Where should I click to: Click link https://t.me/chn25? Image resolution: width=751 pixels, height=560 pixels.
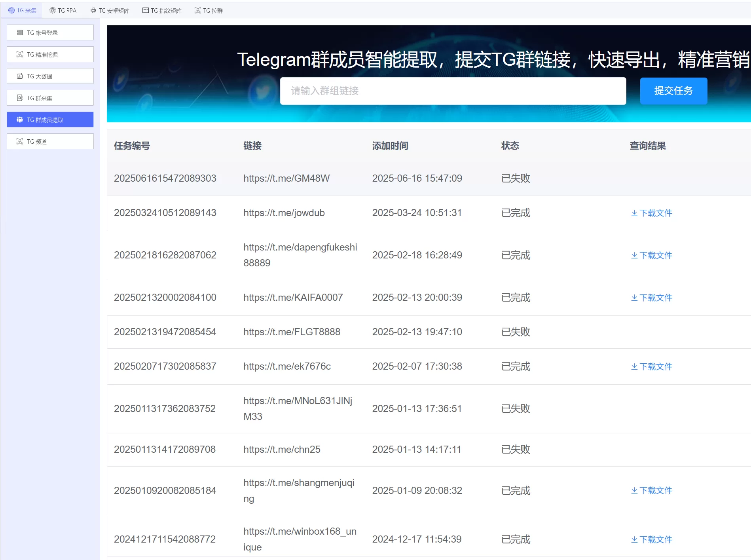pyautogui.click(x=282, y=449)
